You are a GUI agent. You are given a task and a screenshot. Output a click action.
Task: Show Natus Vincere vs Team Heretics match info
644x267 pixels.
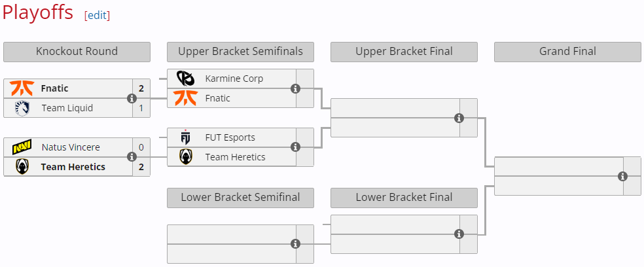tap(132, 157)
